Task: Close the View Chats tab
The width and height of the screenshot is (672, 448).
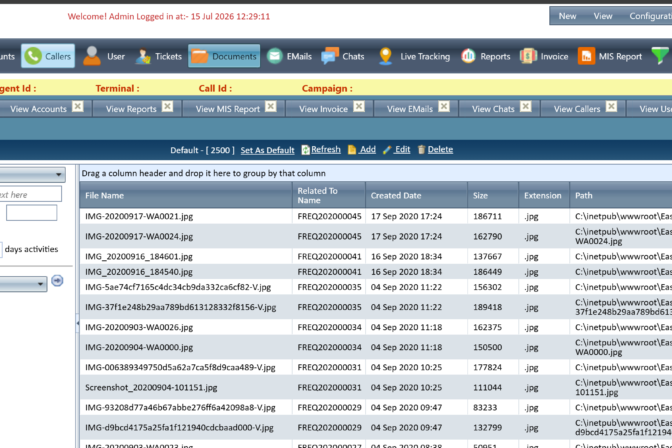Action: 525,106
